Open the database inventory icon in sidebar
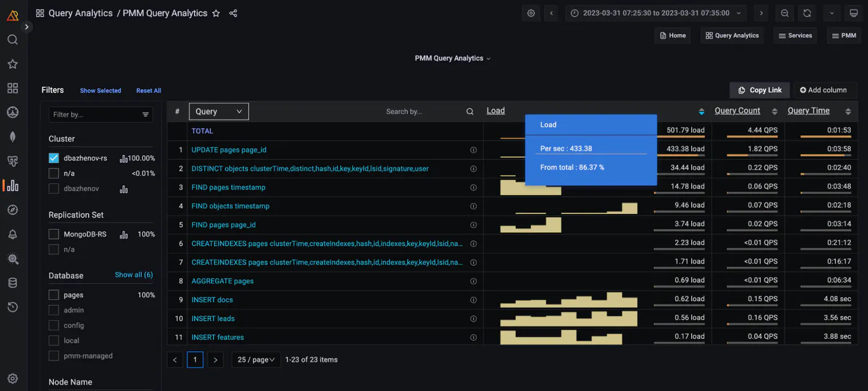This screenshot has height=391, width=868. point(12,283)
